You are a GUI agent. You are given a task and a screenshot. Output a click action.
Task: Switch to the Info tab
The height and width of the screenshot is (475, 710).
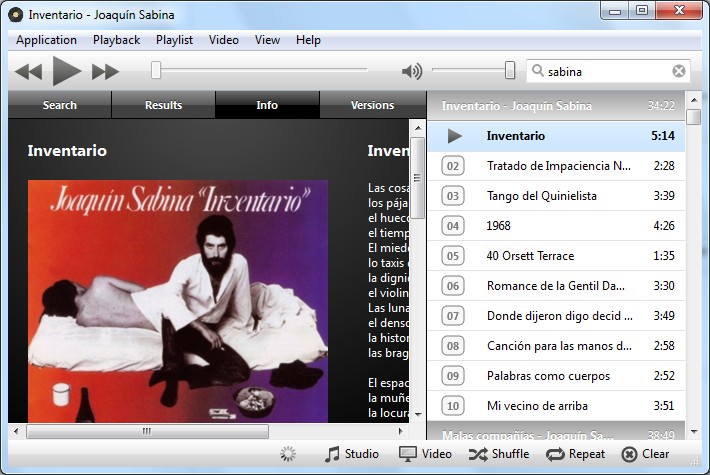click(267, 105)
